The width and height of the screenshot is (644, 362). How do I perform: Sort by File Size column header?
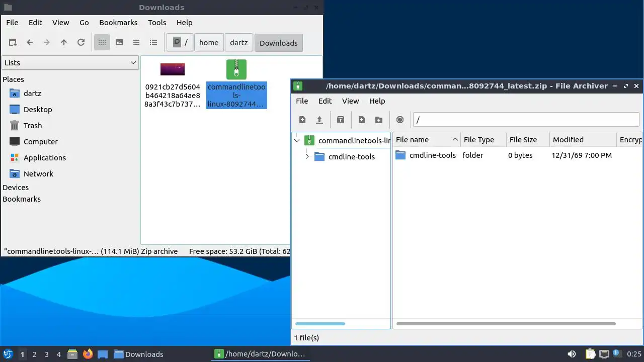coord(528,140)
